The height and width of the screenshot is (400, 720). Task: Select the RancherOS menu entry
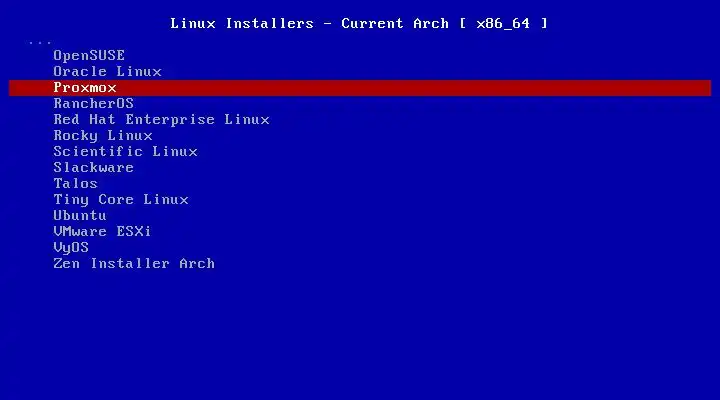click(94, 104)
